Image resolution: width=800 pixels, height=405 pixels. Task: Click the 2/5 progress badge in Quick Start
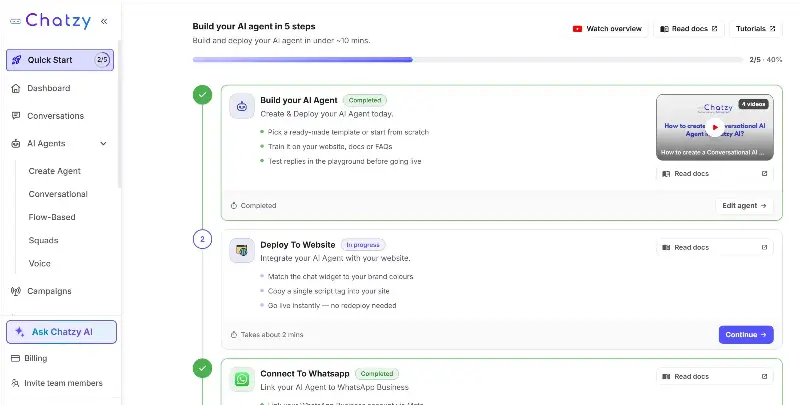[x=102, y=60]
